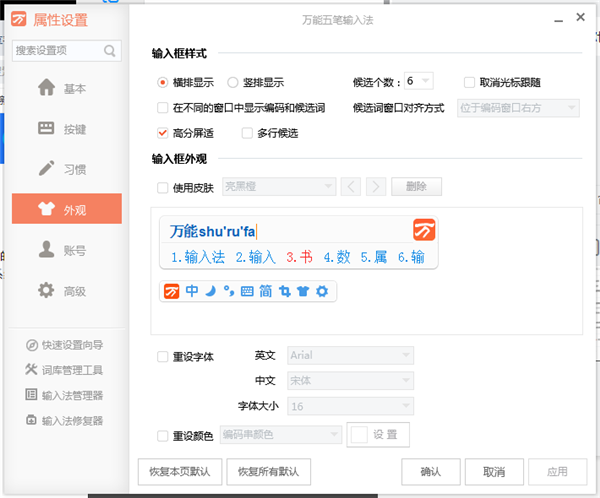The height and width of the screenshot is (498, 600).
Task: Click the orange logo on the status bar preview
Action: (x=171, y=291)
